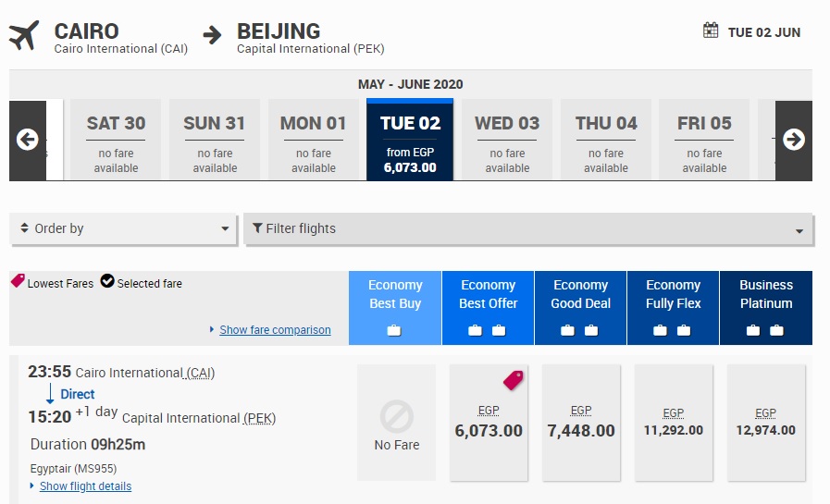Click the TUE 02 JUN date field
This screenshot has width=830, height=504.
pos(763,32)
